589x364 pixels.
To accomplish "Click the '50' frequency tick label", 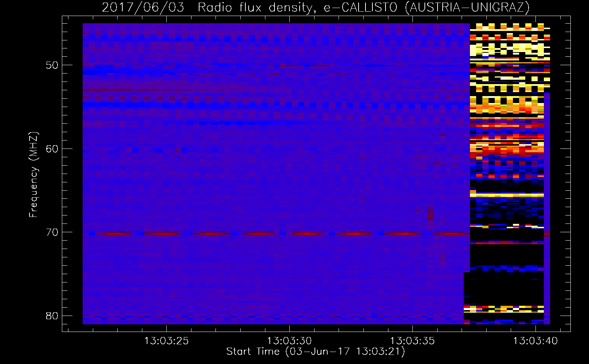I will pos(52,66).
